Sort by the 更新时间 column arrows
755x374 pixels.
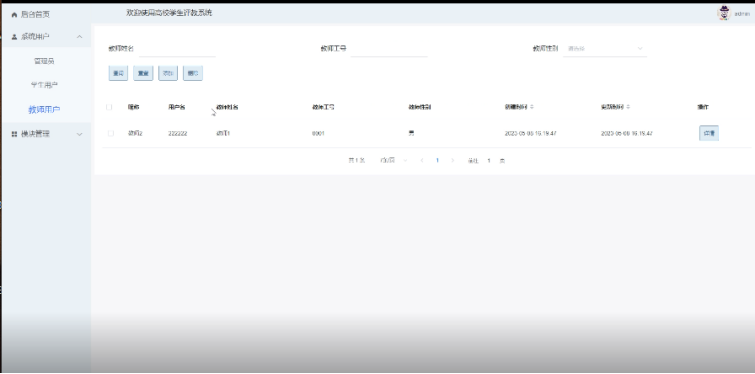pos(628,107)
